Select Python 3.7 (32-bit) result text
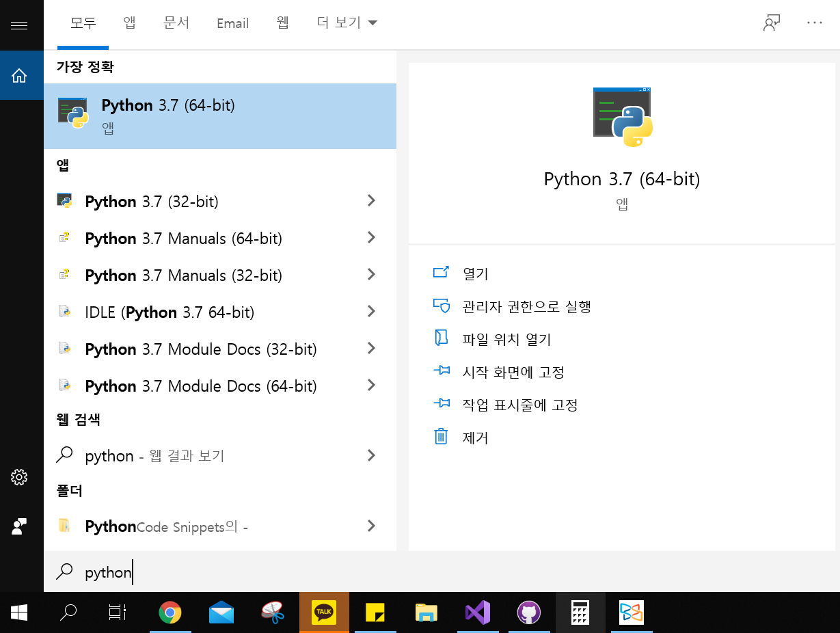840x633 pixels. click(x=152, y=202)
